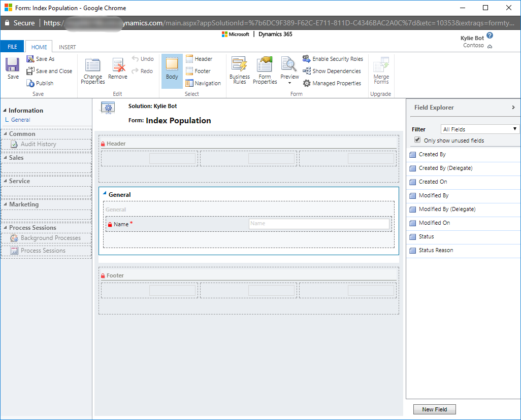Select Save and Close
This screenshot has height=420, width=521.
click(49, 71)
